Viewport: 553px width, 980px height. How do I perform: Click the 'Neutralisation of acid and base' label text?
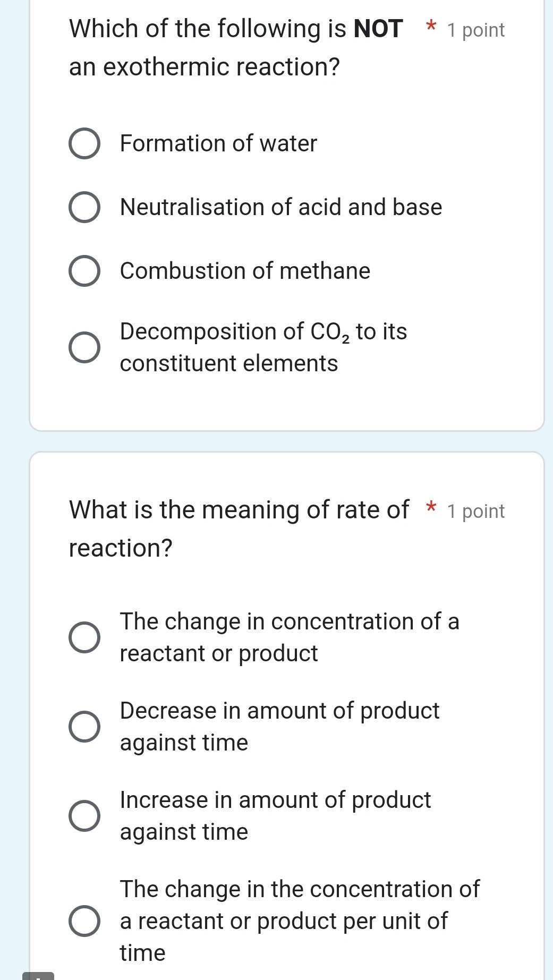[281, 207]
